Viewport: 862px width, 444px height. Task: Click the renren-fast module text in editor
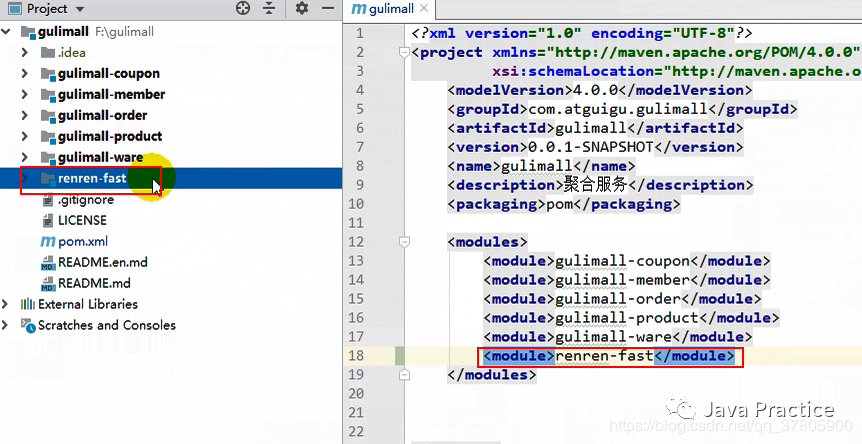click(x=604, y=356)
